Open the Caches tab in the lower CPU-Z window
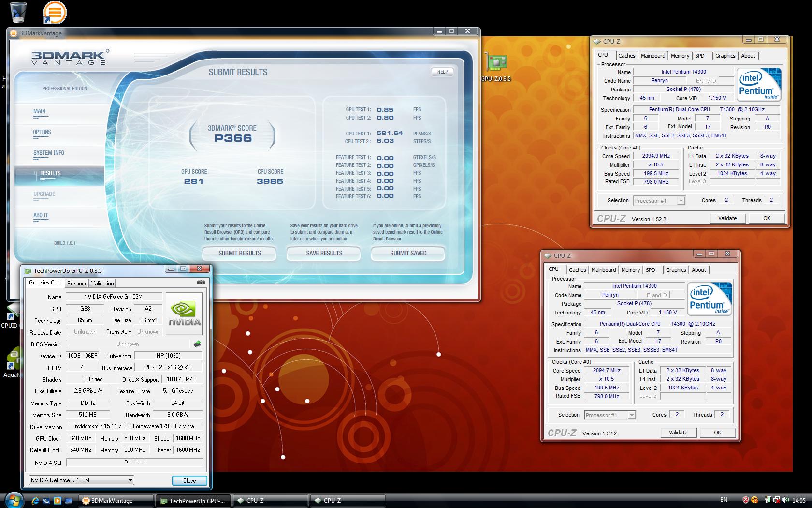812x508 pixels. tap(577, 270)
